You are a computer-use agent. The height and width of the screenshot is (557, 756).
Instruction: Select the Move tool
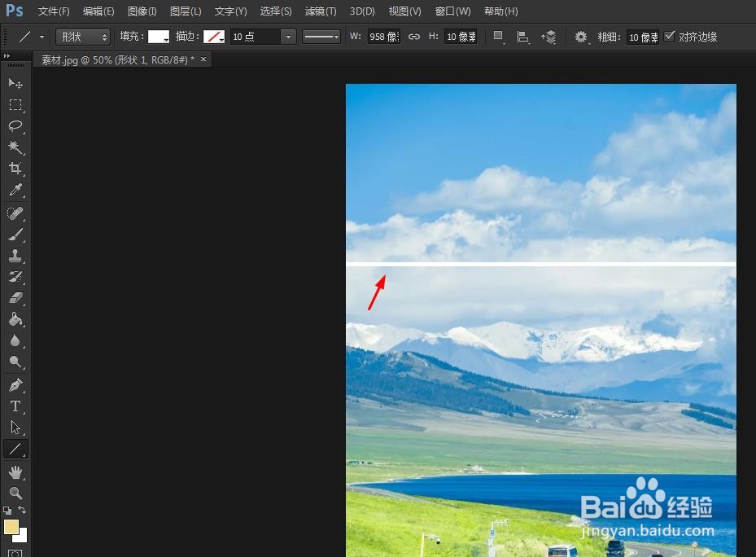point(15,84)
